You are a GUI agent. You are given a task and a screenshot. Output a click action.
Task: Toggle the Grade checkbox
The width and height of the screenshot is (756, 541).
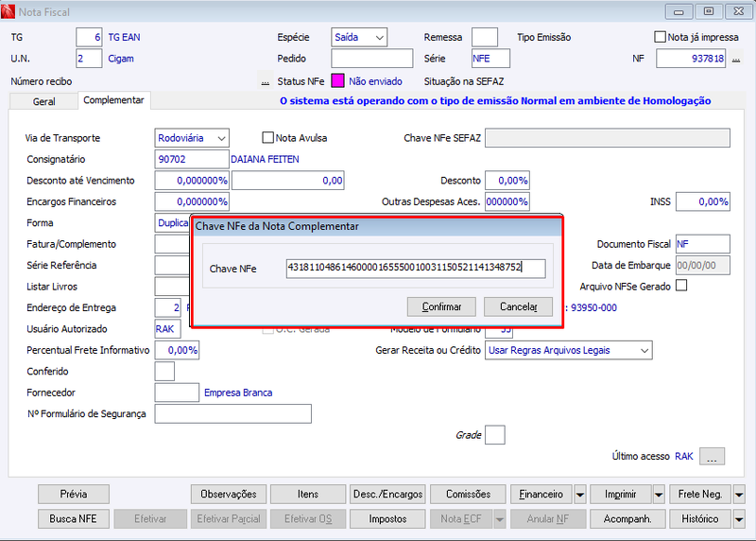tap(494, 435)
